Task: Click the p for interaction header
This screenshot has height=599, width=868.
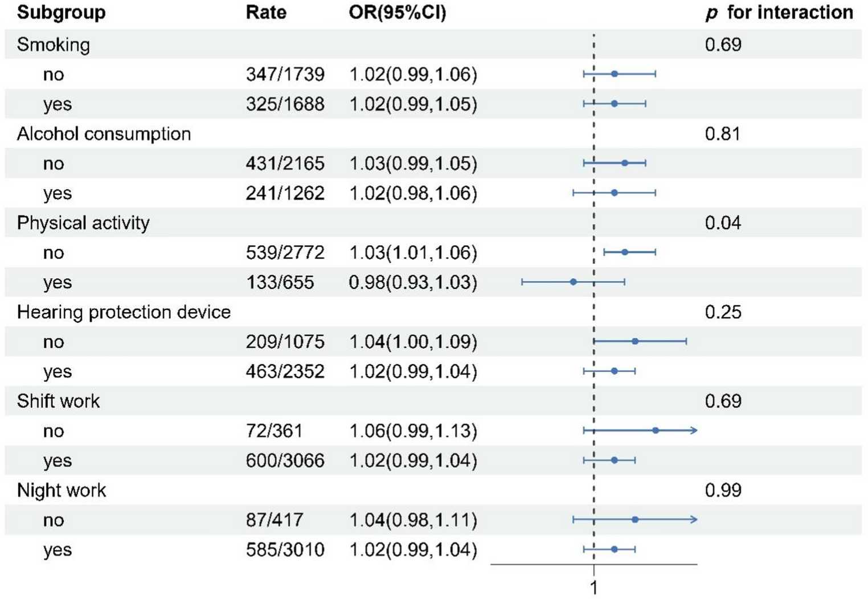Action: click(779, 13)
